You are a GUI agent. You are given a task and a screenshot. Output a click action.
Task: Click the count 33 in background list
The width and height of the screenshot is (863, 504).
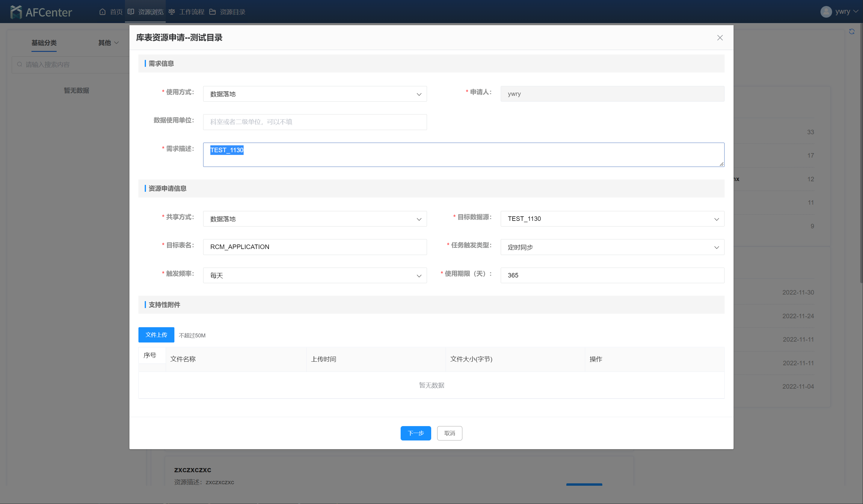tap(810, 132)
